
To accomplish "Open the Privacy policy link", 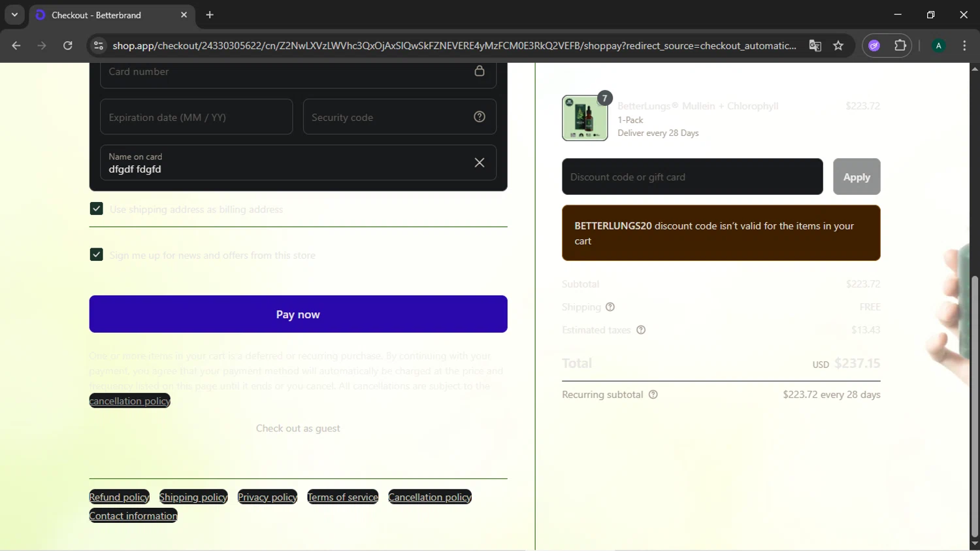I will click(267, 497).
